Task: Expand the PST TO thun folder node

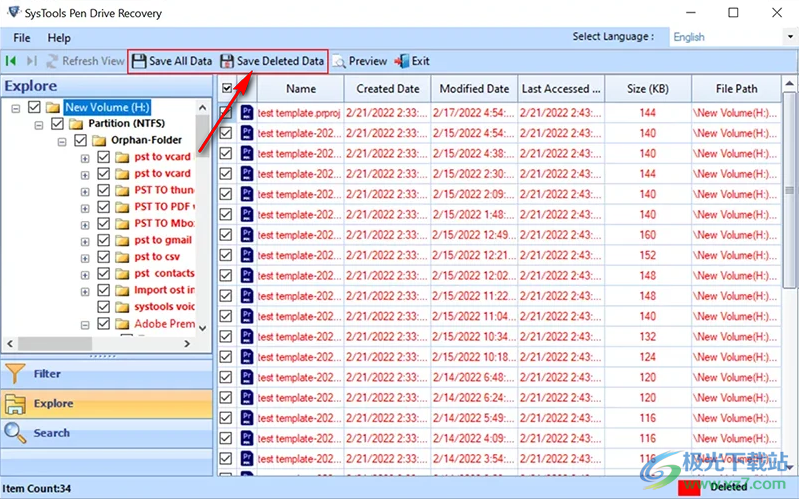Action: click(x=85, y=192)
